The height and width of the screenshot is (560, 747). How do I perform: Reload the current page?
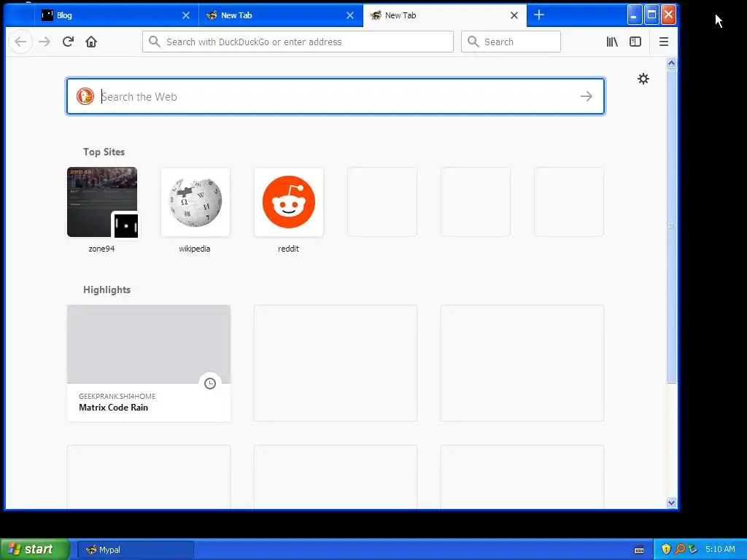[x=68, y=42]
